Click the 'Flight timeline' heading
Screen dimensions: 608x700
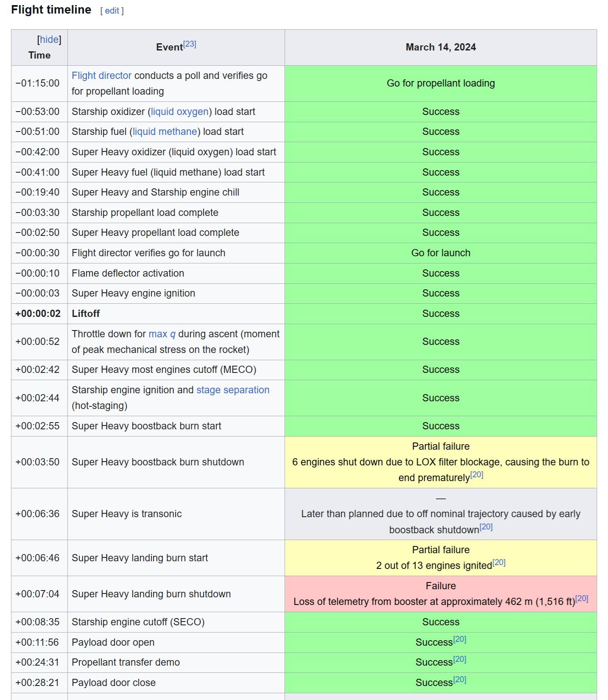pyautogui.click(x=51, y=10)
